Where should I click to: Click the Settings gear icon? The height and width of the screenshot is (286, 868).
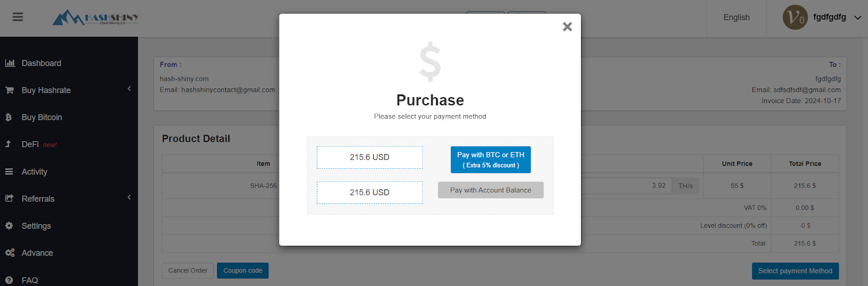coord(9,226)
